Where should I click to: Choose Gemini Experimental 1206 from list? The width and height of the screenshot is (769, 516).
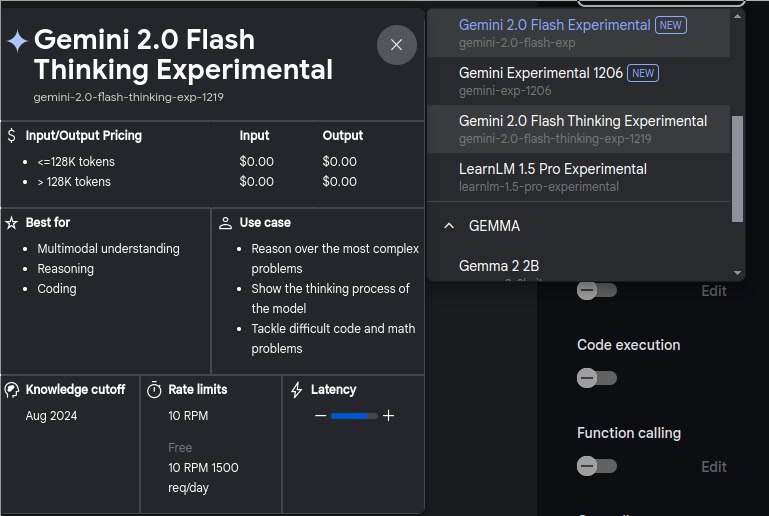540,73
